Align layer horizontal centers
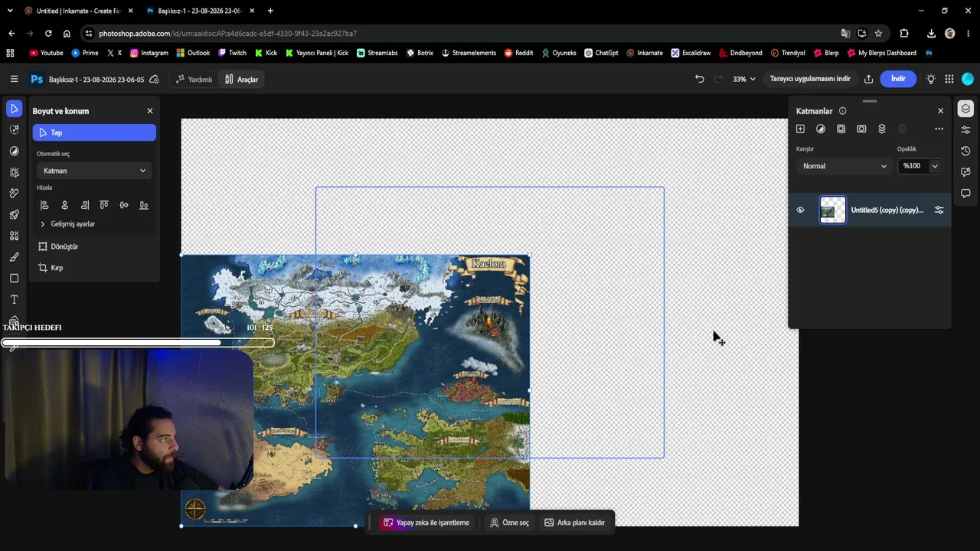The width and height of the screenshot is (980, 551). (x=64, y=205)
